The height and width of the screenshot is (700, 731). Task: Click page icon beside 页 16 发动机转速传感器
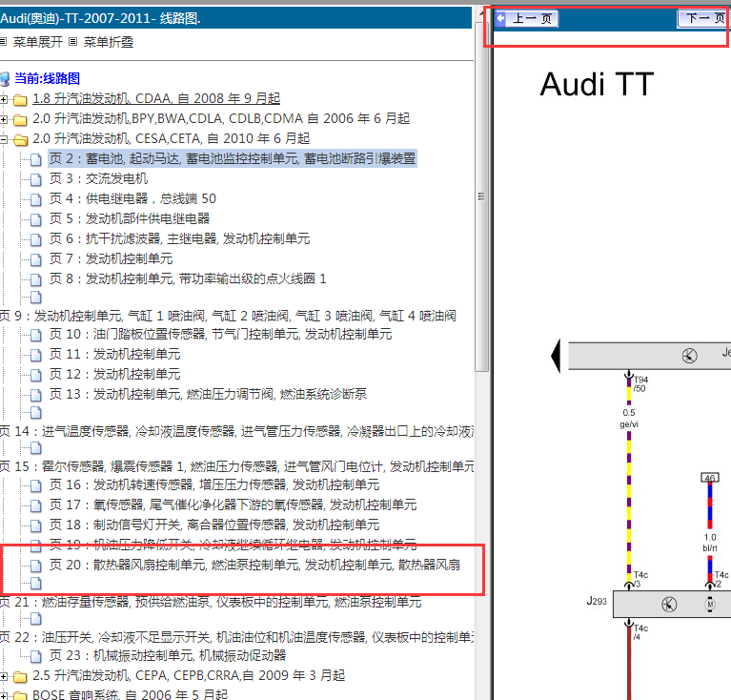(36, 486)
